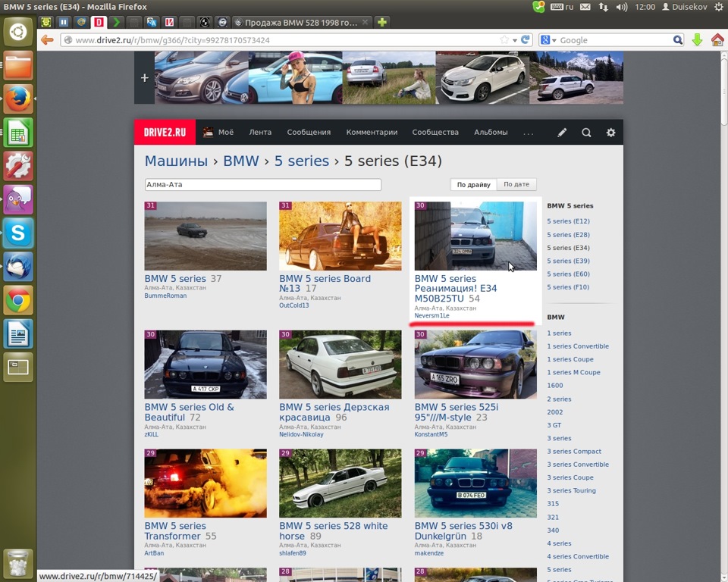Sort cars with По драйву toggle
The image size is (728, 582).
(x=473, y=184)
